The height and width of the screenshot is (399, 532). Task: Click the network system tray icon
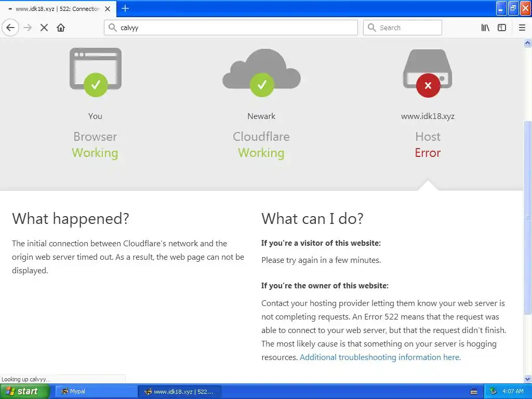(x=493, y=392)
